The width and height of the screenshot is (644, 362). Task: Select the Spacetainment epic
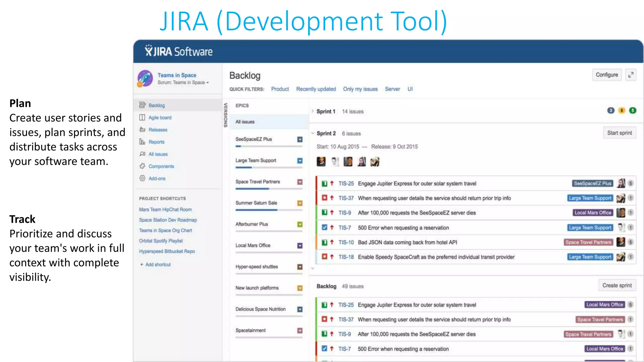pyautogui.click(x=251, y=330)
